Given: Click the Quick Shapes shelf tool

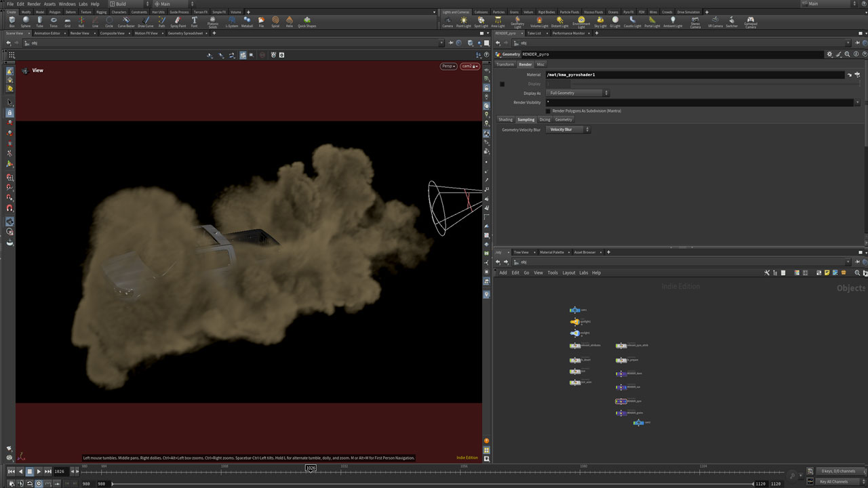Looking at the screenshot, I should tap(307, 22).
